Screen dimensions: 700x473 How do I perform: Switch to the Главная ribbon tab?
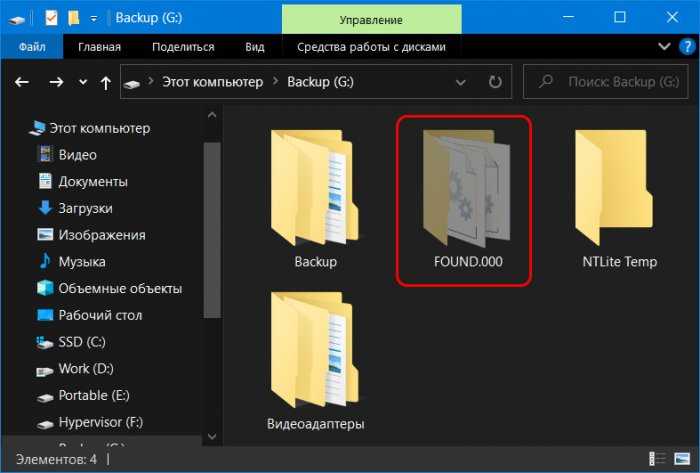pos(99,47)
